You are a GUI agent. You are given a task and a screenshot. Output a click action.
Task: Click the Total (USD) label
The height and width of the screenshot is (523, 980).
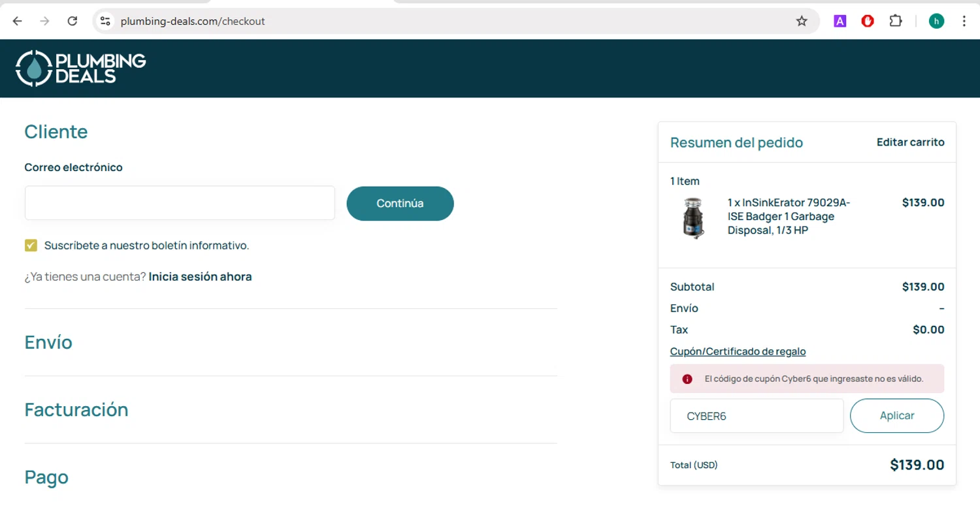[x=694, y=465]
